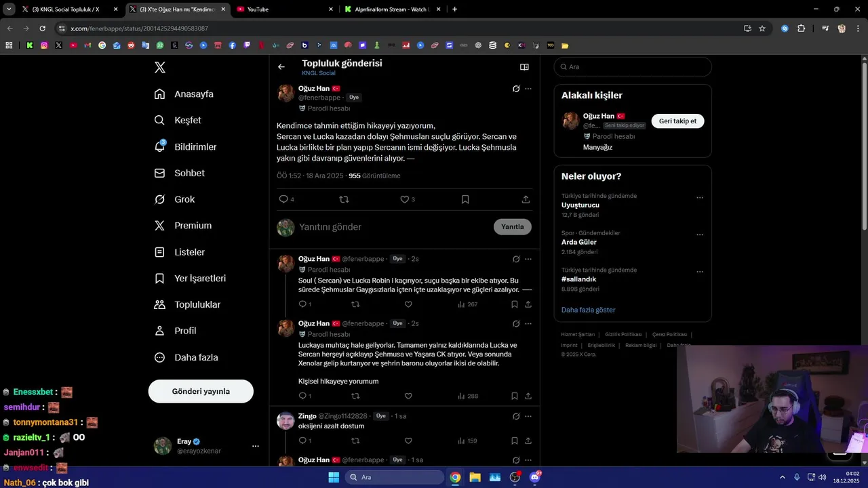Go to Anasayfa
The height and width of the screenshot is (488, 868).
click(184, 94)
